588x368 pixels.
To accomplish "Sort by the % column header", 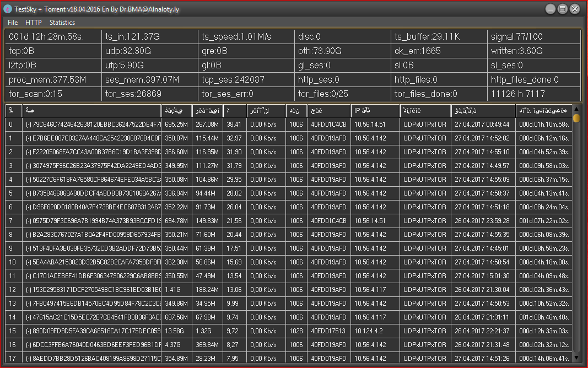I will pyautogui.click(x=234, y=111).
